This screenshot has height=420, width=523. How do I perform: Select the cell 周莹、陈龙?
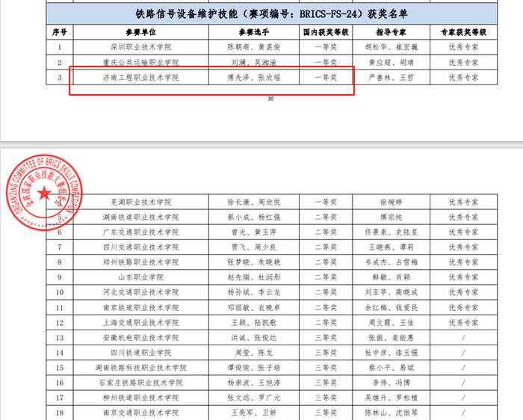[254, 353]
